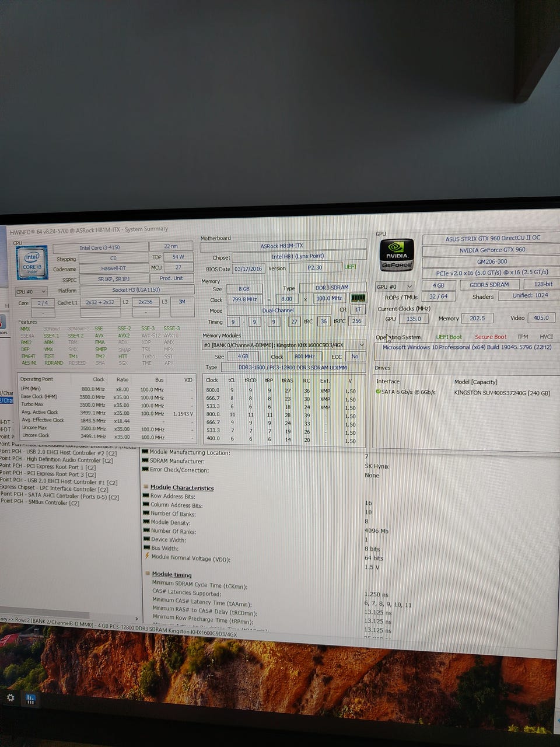The image size is (560, 747).
Task: Click the ASRock H81M-ITX motherboard field
Action: [x=283, y=246]
